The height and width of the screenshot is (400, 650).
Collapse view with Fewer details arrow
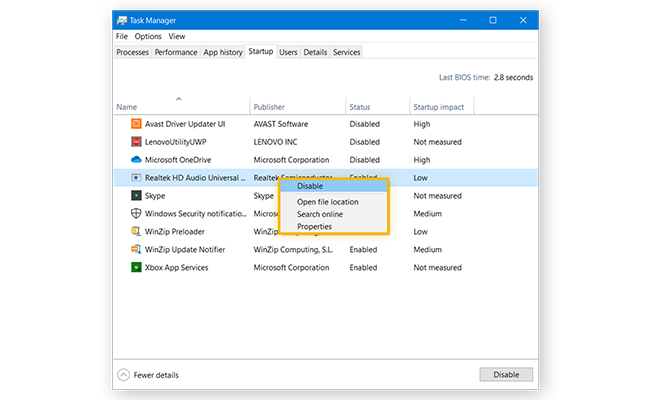[x=123, y=375]
